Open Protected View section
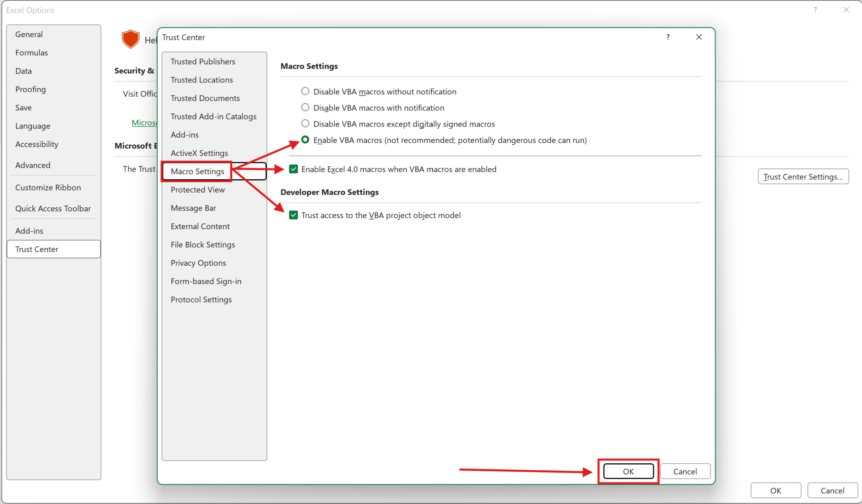The width and height of the screenshot is (862, 504). click(214, 190)
